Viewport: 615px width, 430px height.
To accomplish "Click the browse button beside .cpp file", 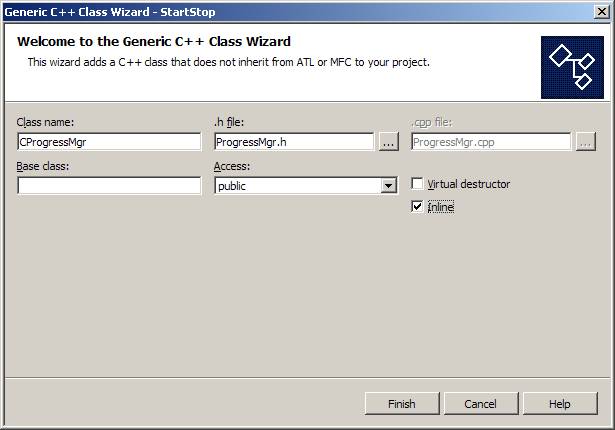I will click(x=586, y=142).
